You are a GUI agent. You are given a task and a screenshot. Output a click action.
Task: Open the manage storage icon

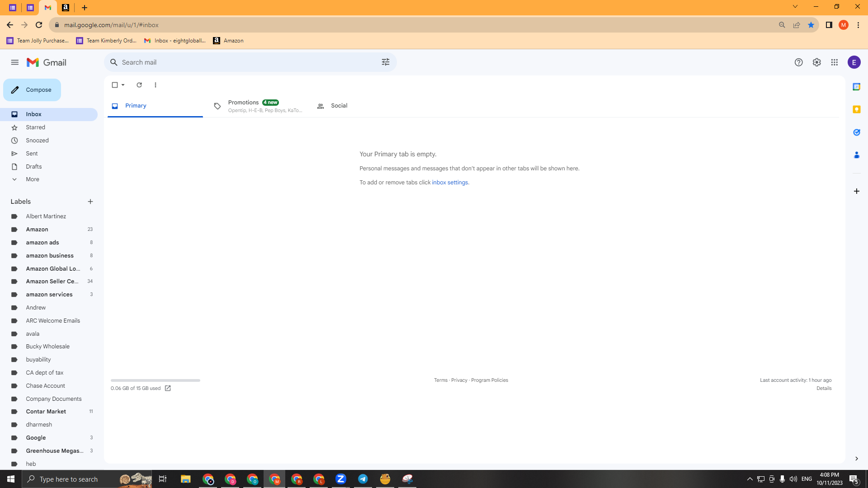(168, 389)
